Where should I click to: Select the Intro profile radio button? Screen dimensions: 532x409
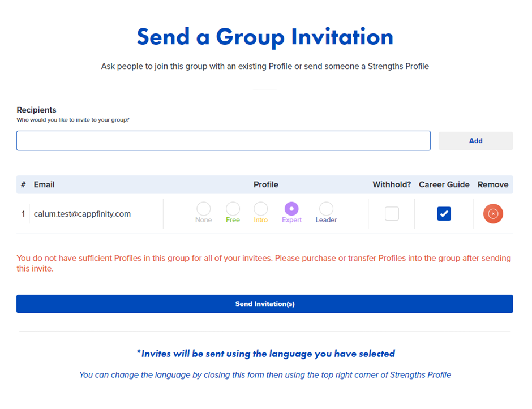pos(260,209)
